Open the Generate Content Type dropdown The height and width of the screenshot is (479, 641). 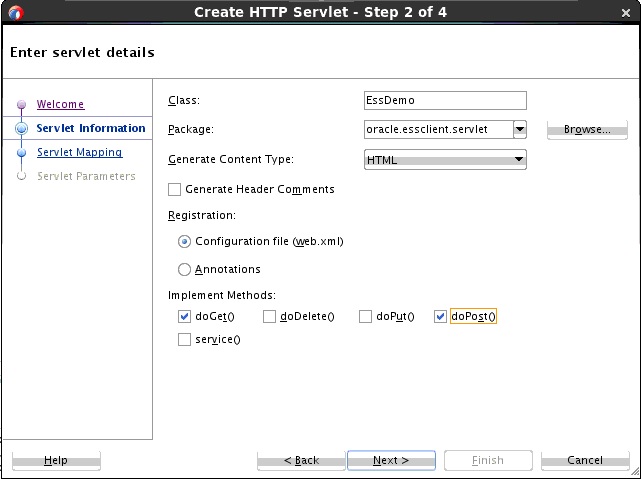pyautogui.click(x=445, y=159)
